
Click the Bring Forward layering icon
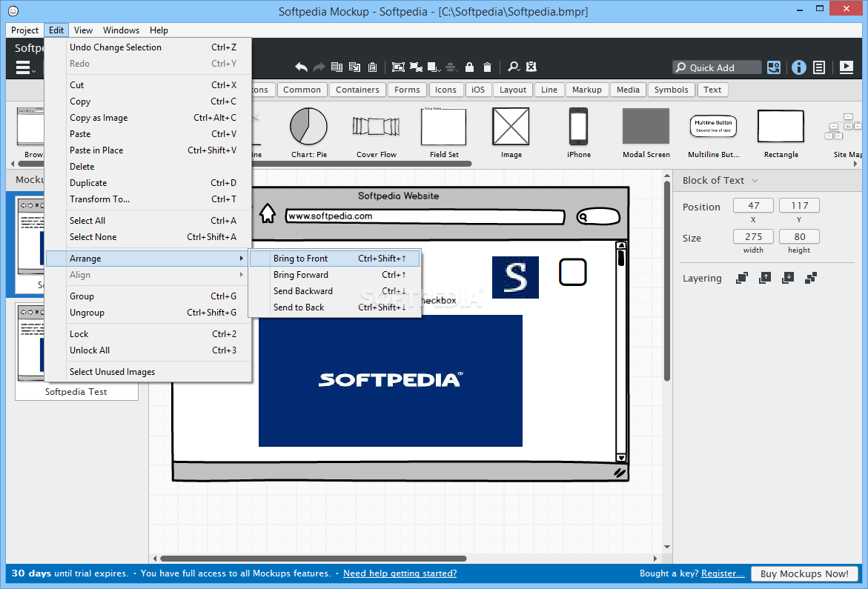point(765,278)
